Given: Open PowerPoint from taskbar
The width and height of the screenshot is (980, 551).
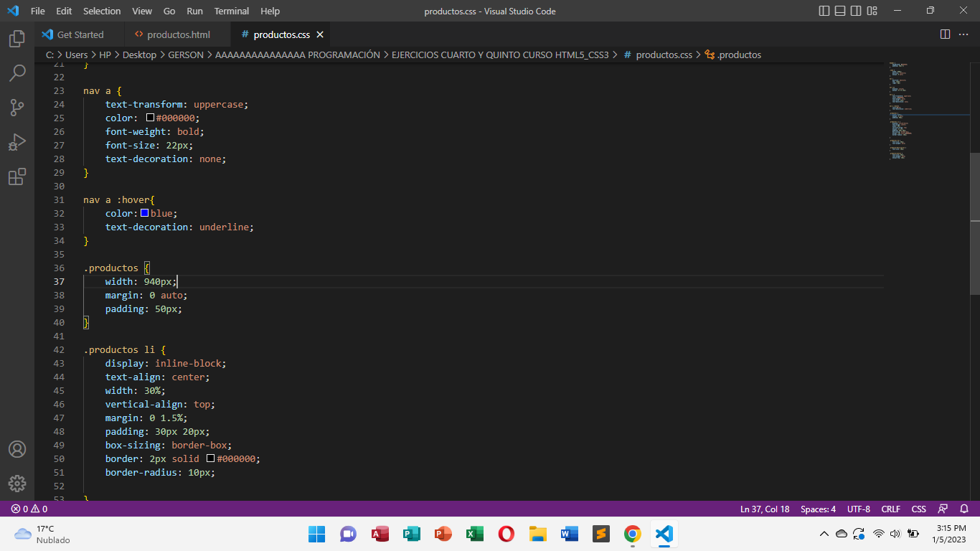Looking at the screenshot, I should tap(443, 534).
